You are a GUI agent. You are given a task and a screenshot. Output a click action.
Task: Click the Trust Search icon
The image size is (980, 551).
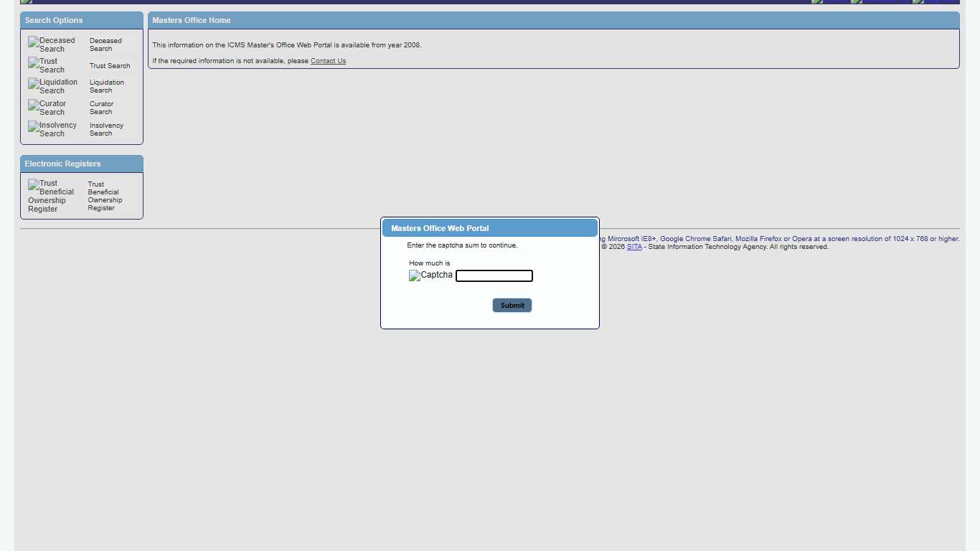coord(47,65)
